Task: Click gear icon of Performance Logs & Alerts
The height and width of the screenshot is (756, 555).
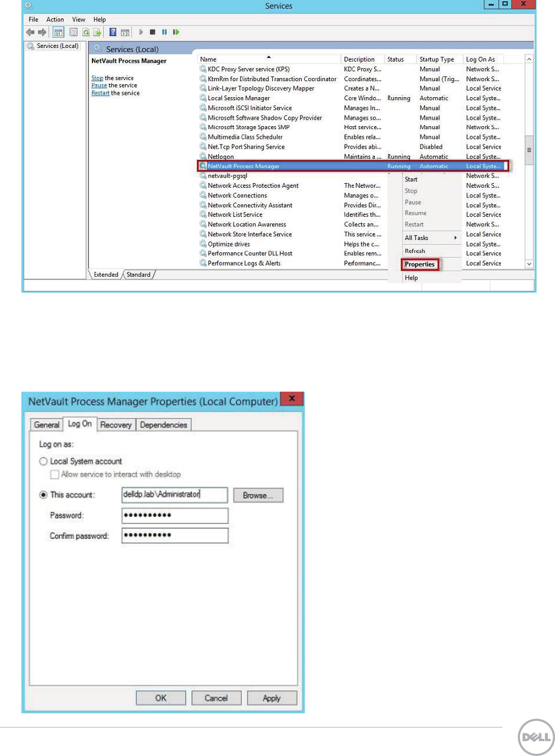Action: pyautogui.click(x=203, y=263)
